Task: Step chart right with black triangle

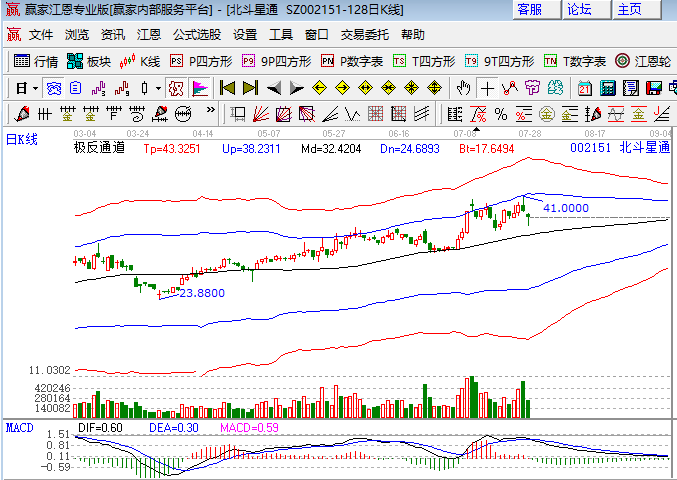Action: pyautogui.click(x=297, y=88)
